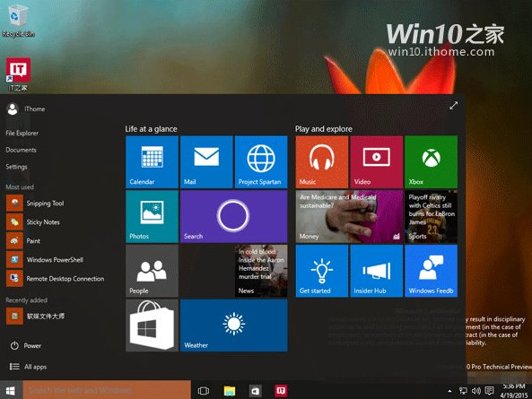This screenshot has width=532, height=399.
Task: Click the 'Life at a glance' group heading
Action: [151, 129]
